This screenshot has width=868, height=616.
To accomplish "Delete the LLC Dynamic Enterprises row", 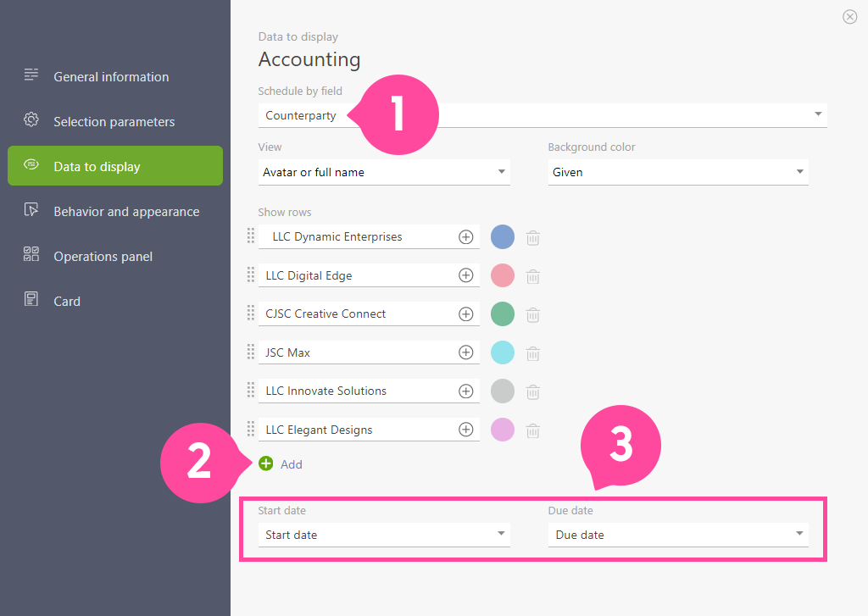I will [532, 237].
